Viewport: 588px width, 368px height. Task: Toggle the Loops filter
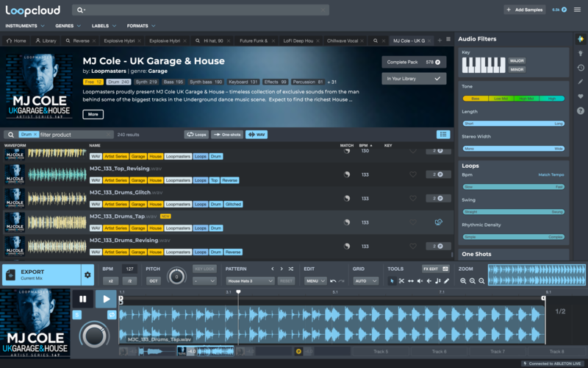pyautogui.click(x=196, y=135)
